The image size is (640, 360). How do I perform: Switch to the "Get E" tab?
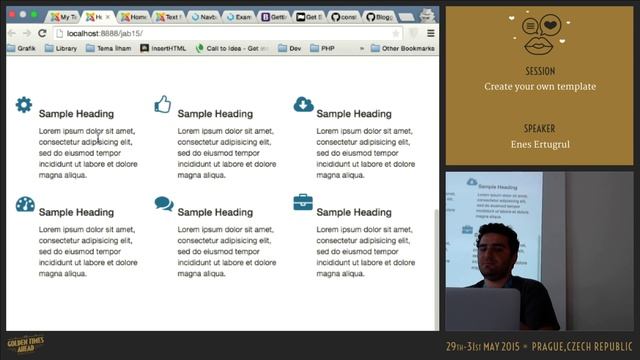(309, 17)
